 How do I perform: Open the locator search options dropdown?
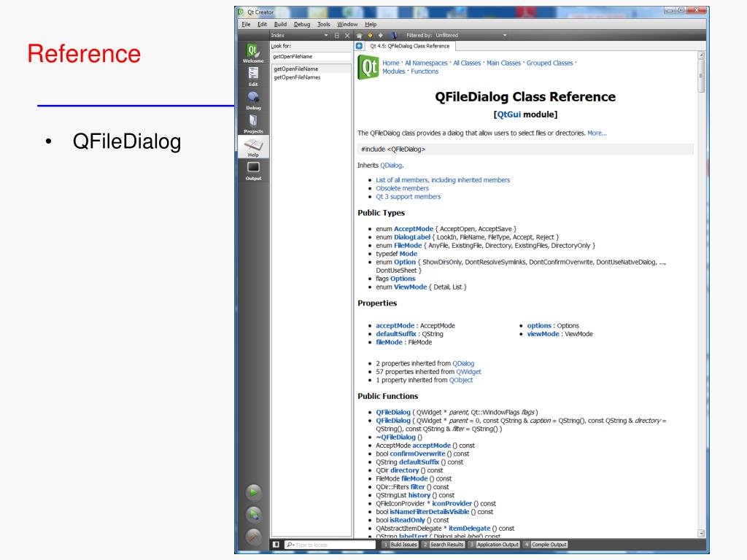(x=290, y=544)
